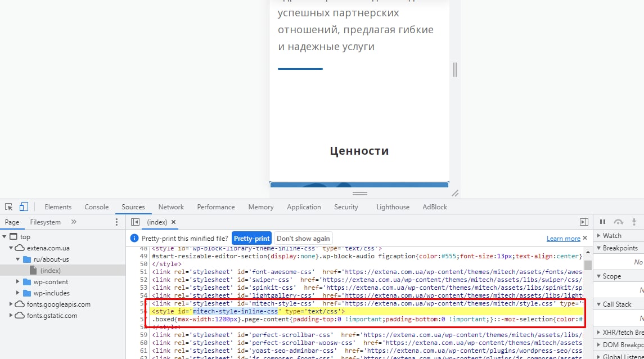Select the Filesystem navigator tab
The width and height of the screenshot is (644, 359).
click(45, 222)
